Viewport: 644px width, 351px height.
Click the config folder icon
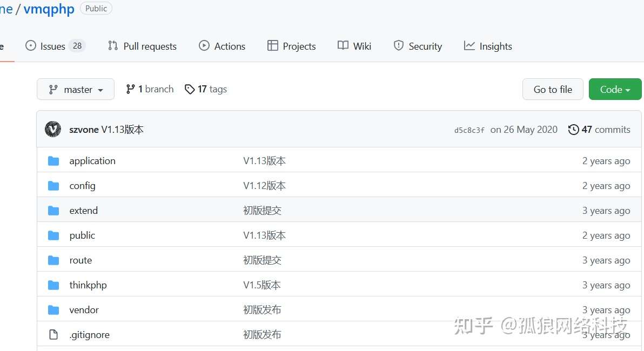(53, 186)
